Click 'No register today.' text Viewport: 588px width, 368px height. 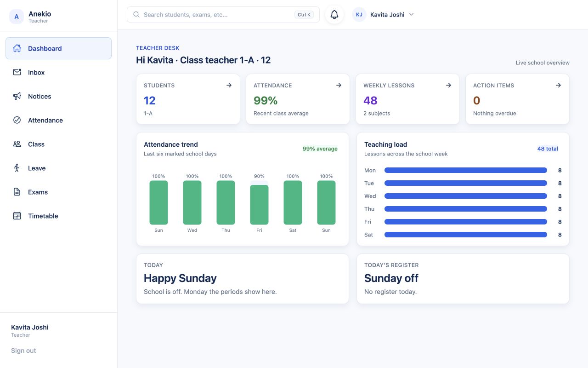(x=390, y=292)
